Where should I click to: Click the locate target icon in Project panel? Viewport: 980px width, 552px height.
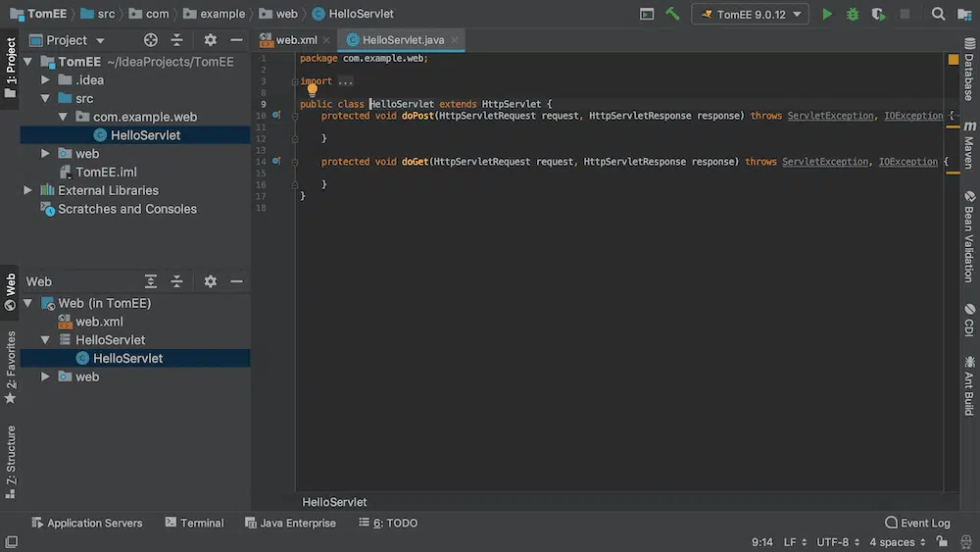(151, 40)
